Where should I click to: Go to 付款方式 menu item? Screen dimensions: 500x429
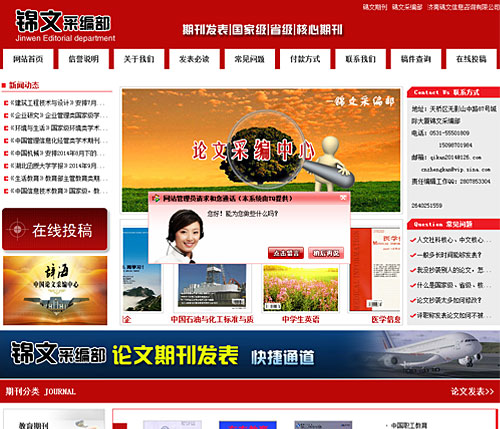[x=305, y=59]
